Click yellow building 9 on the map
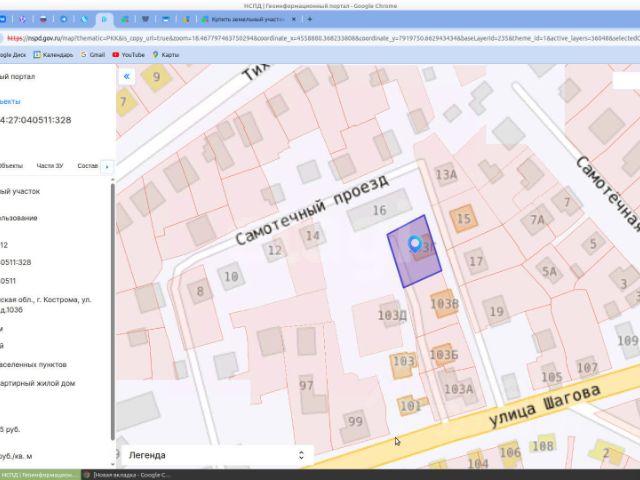The height and width of the screenshot is (480, 640). point(156,76)
